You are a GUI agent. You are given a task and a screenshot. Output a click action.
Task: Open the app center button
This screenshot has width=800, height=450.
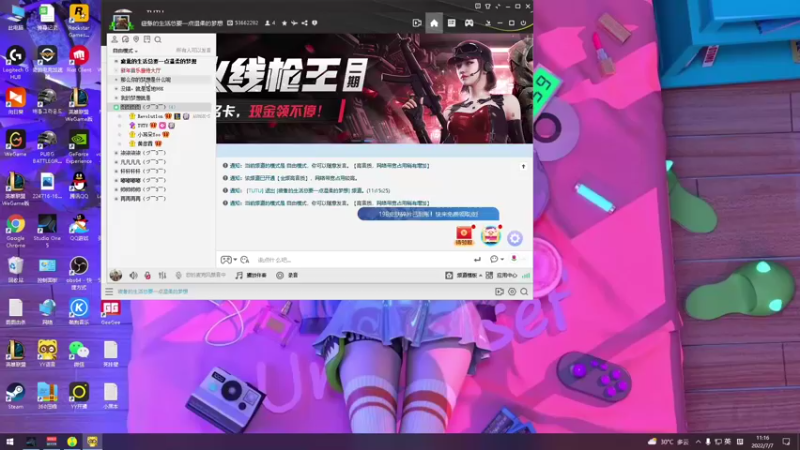click(501, 276)
